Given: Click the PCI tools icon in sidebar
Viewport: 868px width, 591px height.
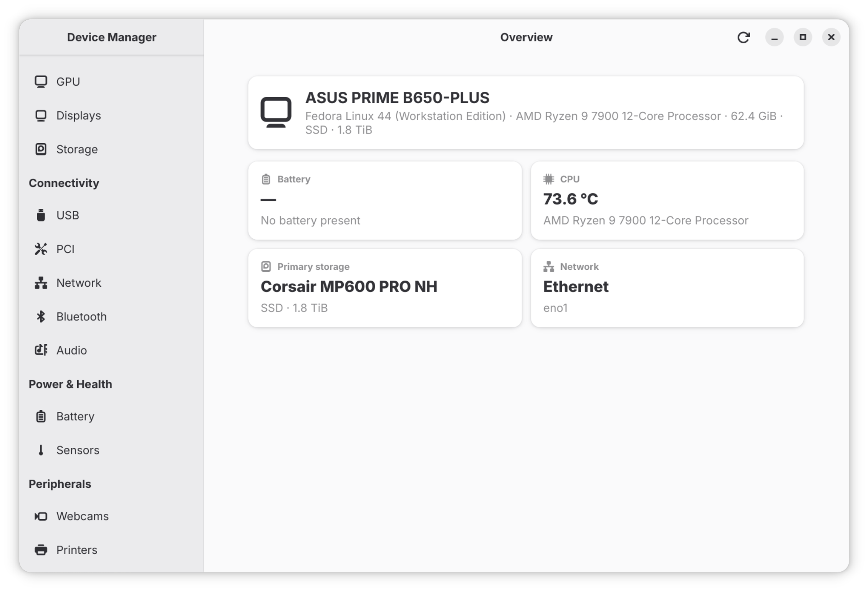Looking at the screenshot, I should (x=41, y=249).
